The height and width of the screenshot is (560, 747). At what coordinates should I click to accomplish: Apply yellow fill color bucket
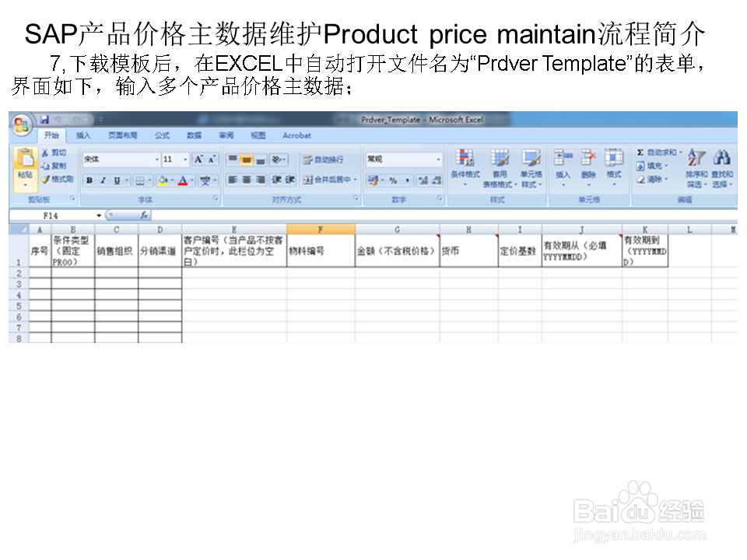coord(163,180)
